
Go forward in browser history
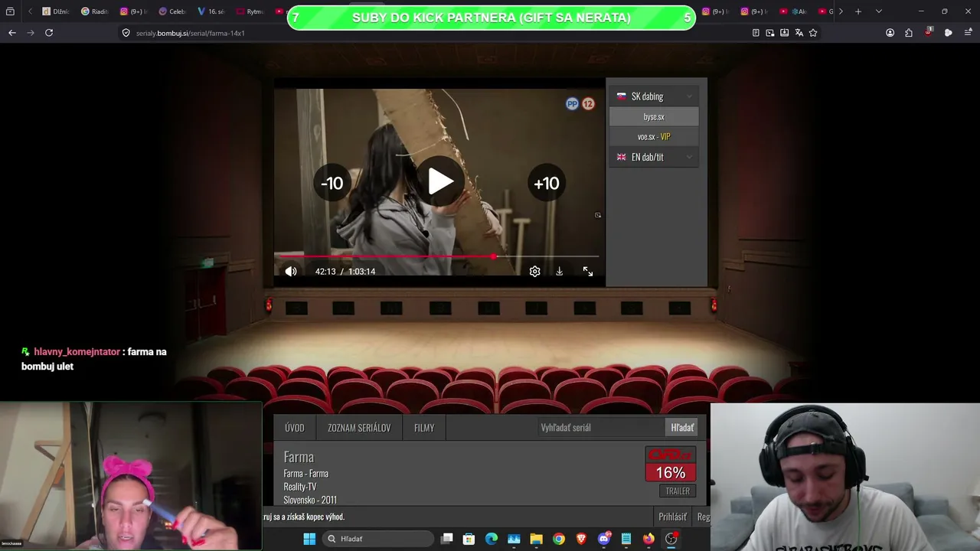[x=31, y=33]
